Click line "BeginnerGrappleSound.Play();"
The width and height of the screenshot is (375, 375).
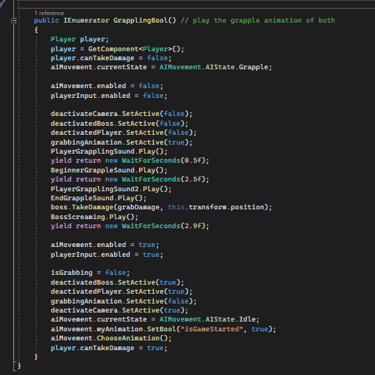pos(109,170)
